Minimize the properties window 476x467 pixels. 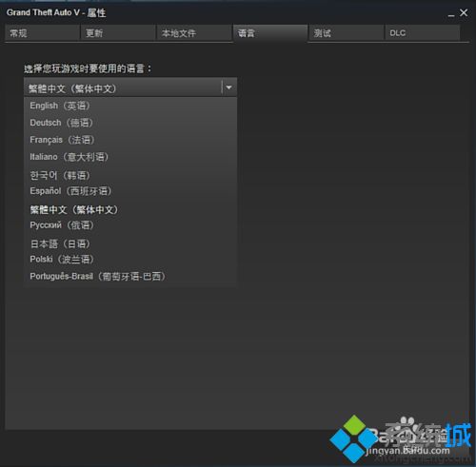click(451, 14)
